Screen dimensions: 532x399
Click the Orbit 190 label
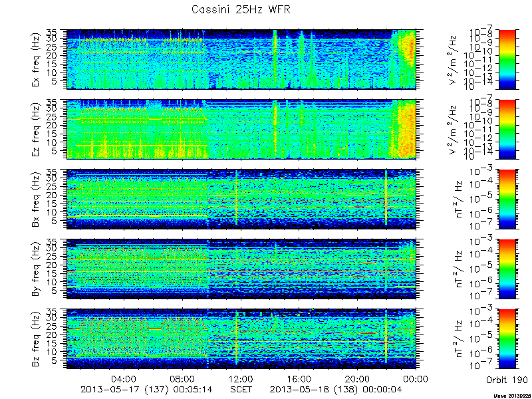tap(507, 379)
